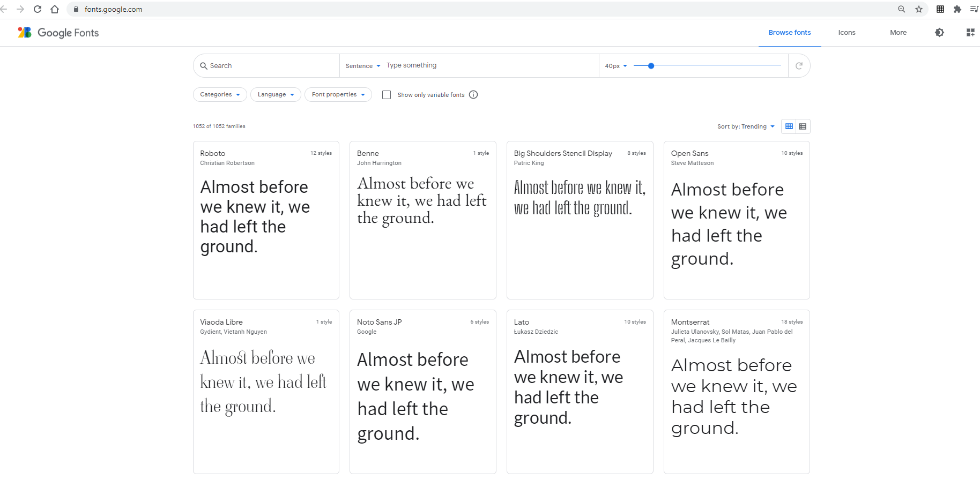Screen dimensions: 980x480
Task: Open the selected families panel icon
Action: tap(970, 33)
